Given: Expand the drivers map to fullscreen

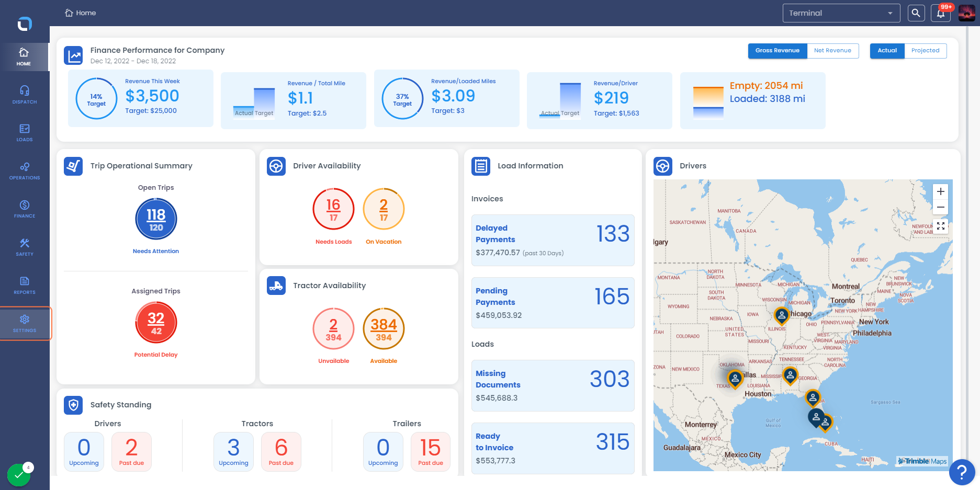Looking at the screenshot, I should tap(941, 226).
